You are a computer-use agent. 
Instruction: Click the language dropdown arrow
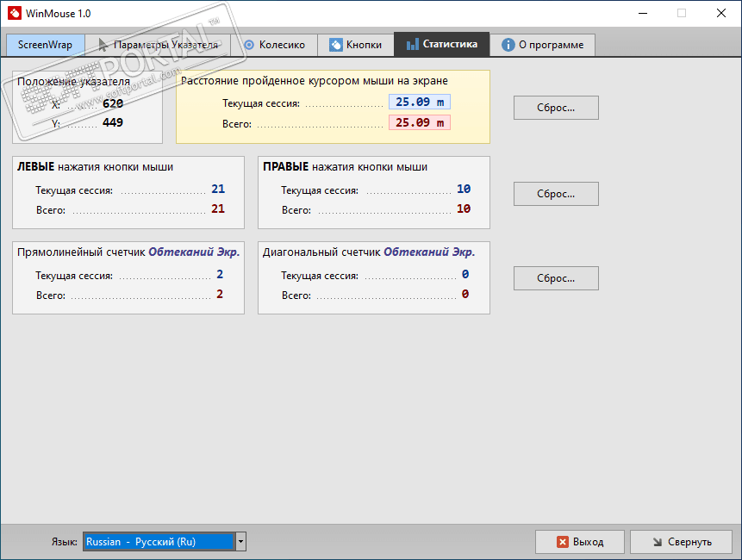click(240, 542)
